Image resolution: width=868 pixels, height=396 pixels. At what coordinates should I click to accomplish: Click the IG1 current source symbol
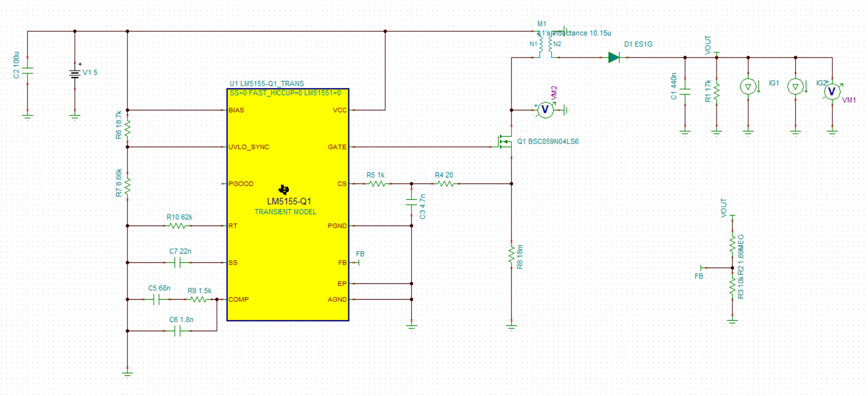[x=748, y=86]
